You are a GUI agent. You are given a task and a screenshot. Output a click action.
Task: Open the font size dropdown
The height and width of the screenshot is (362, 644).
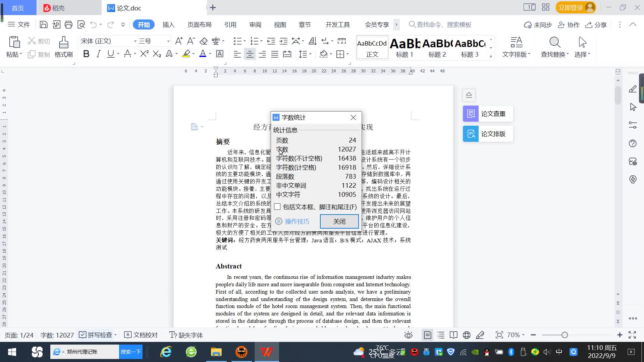168,41
